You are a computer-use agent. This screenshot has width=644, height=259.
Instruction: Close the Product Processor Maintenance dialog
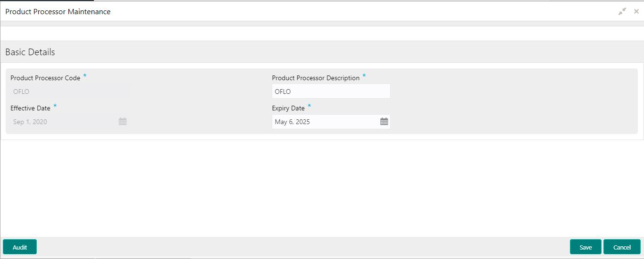(636, 11)
